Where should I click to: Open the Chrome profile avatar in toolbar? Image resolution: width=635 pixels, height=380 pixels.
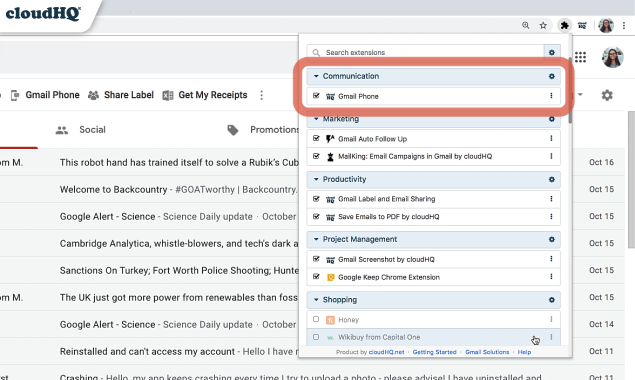pos(606,26)
